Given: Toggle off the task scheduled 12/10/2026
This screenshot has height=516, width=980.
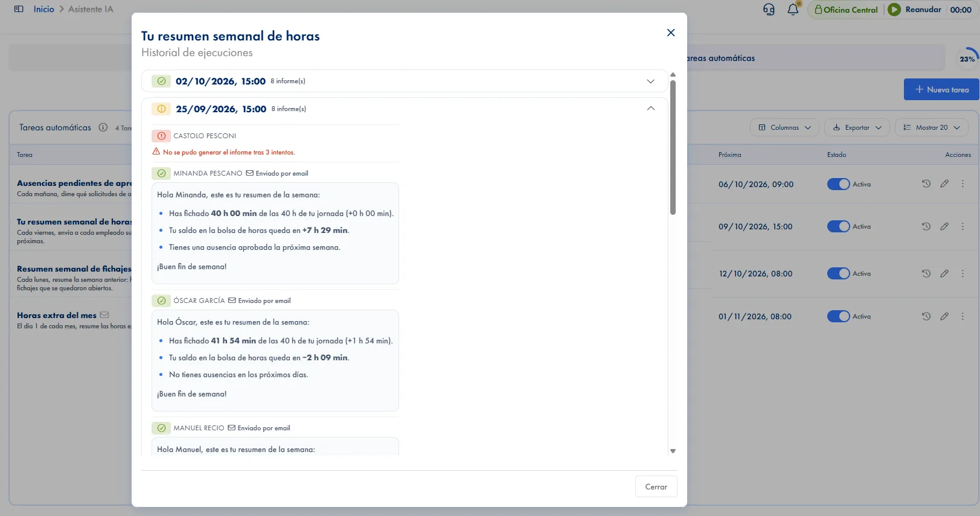Looking at the screenshot, I should click(838, 273).
